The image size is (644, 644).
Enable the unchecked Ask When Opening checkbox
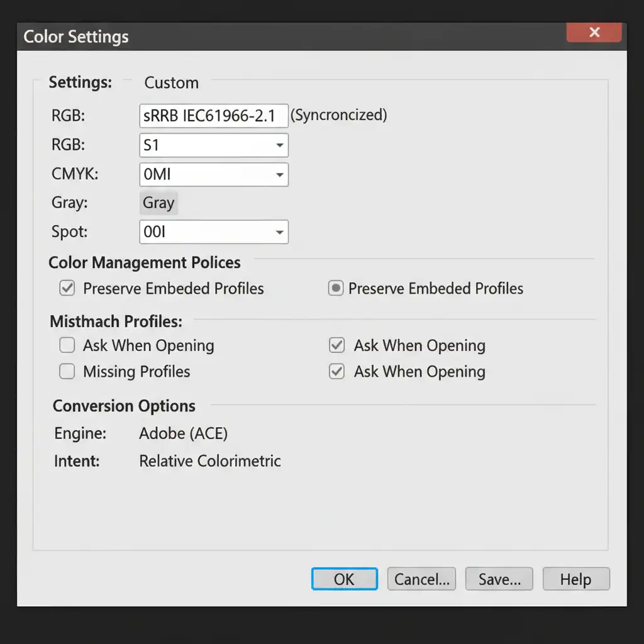(x=67, y=345)
